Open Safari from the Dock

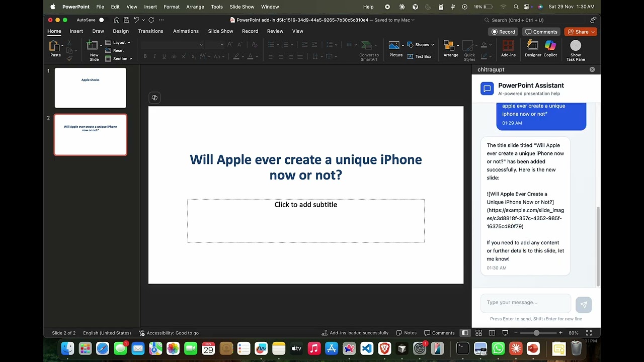pyautogui.click(x=103, y=348)
